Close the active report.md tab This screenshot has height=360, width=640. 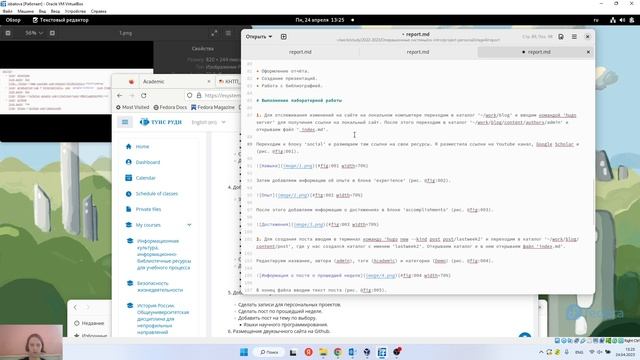(588, 52)
